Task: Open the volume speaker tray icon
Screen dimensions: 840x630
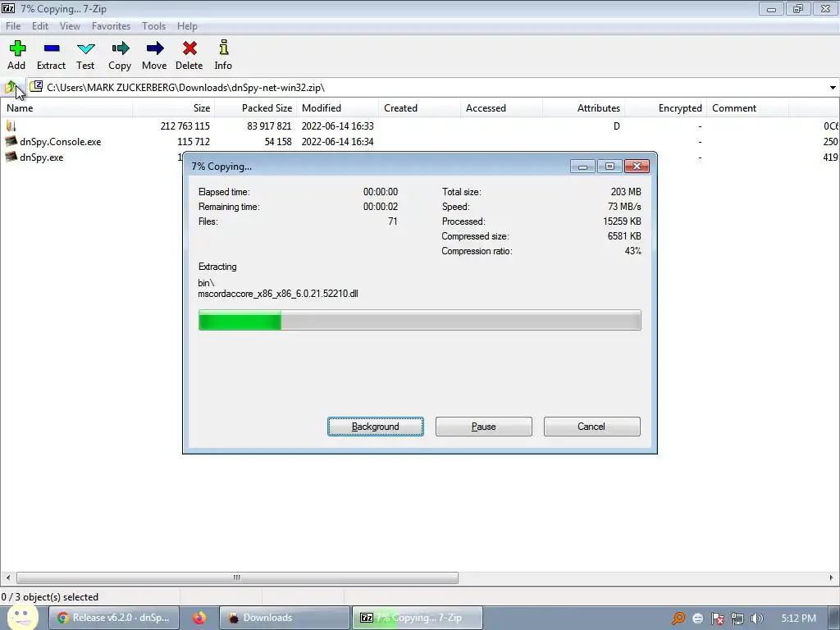Action: click(x=756, y=619)
